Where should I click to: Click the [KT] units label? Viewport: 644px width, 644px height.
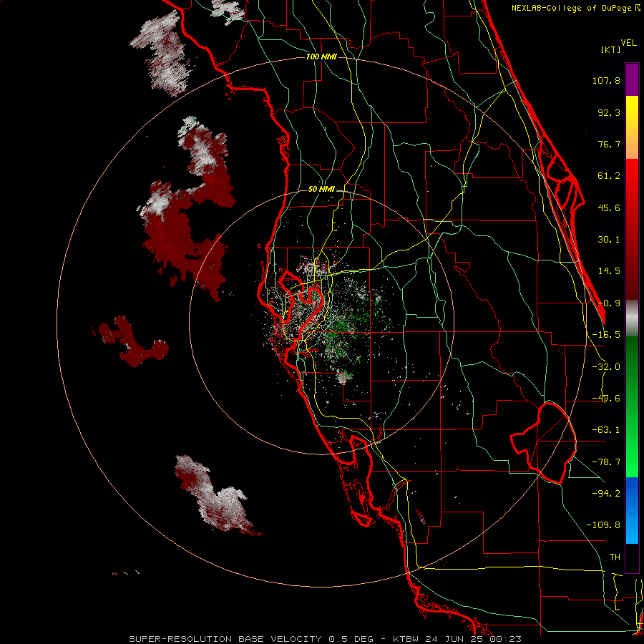coord(610,49)
